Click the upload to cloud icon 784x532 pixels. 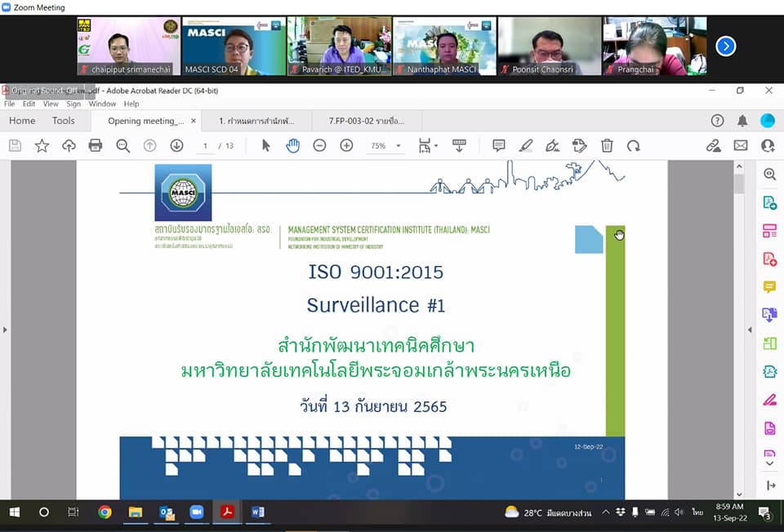(x=69, y=146)
